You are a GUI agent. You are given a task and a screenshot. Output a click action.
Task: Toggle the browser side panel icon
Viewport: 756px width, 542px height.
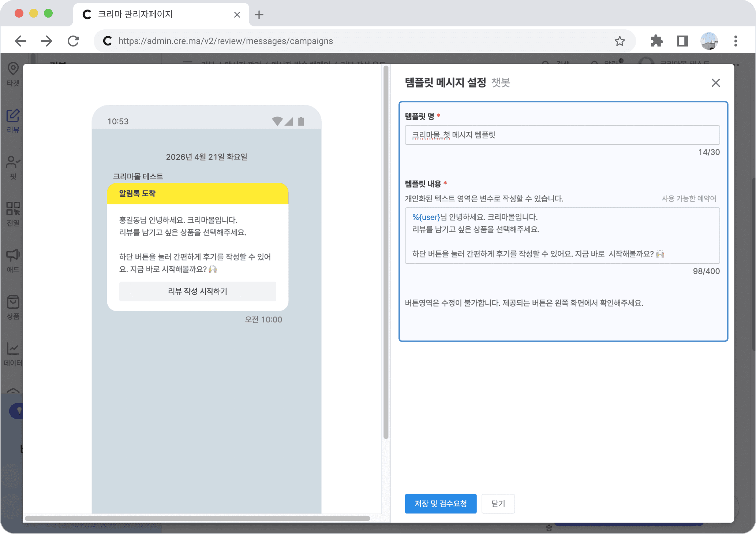point(682,41)
